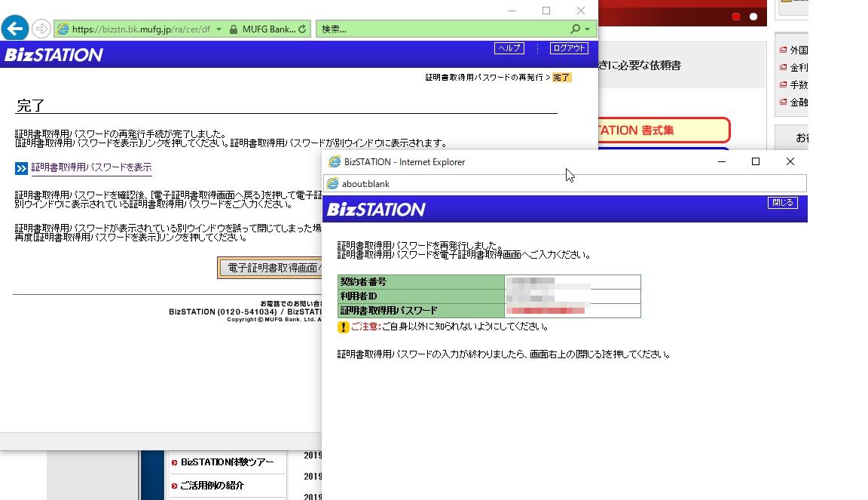Open the 手数 link in the right sidebar

click(799, 84)
